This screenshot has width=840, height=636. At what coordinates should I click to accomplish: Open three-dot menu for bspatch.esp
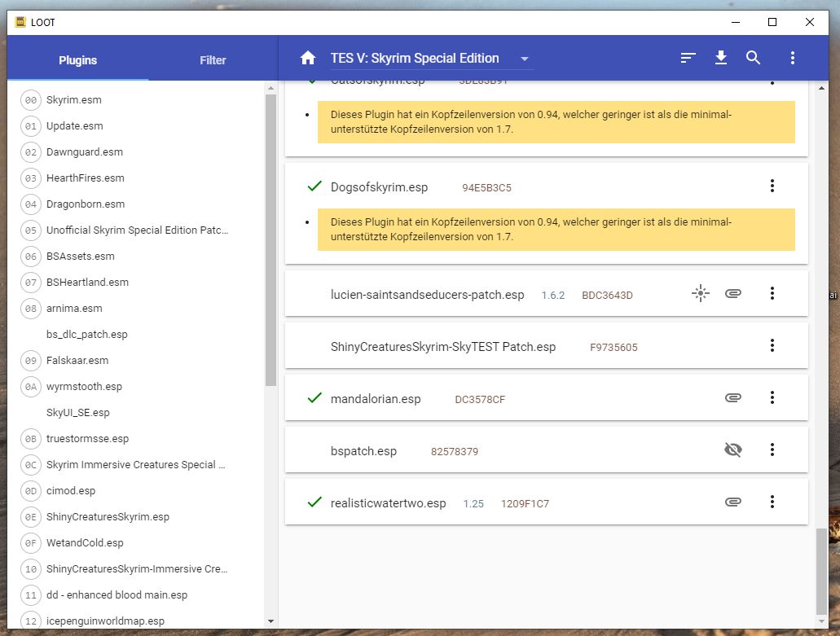coord(772,450)
